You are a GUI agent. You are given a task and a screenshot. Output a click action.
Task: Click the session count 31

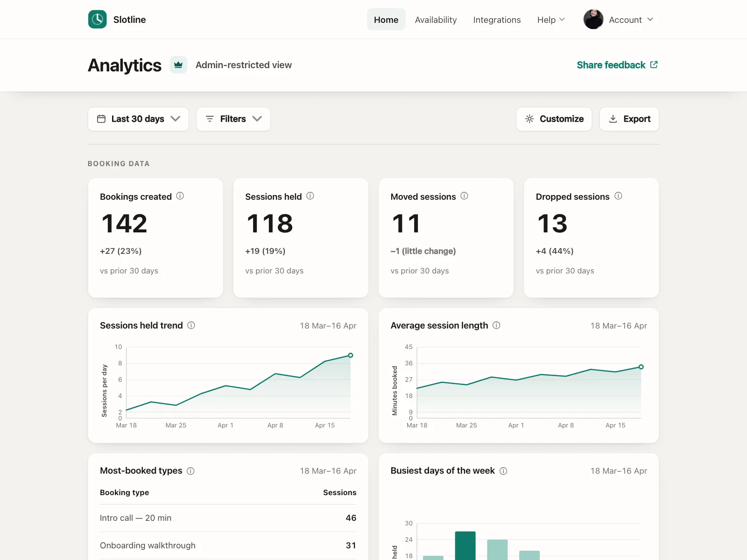click(351, 546)
